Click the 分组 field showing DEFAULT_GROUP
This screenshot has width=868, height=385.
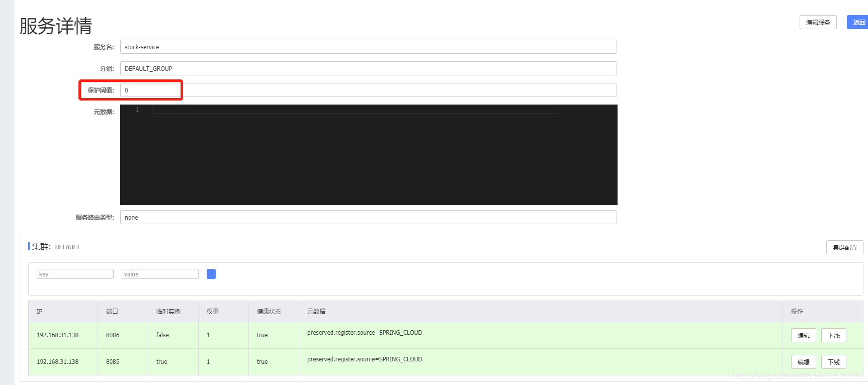click(x=368, y=68)
